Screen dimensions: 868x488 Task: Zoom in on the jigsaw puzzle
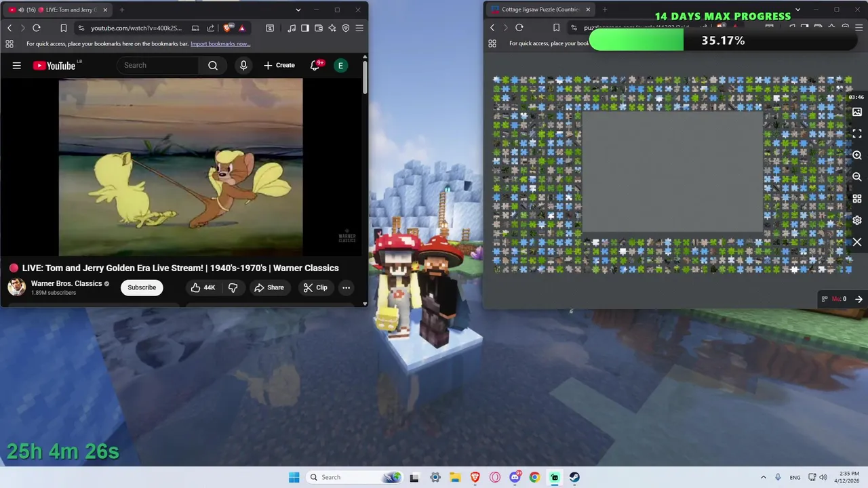[x=857, y=155]
